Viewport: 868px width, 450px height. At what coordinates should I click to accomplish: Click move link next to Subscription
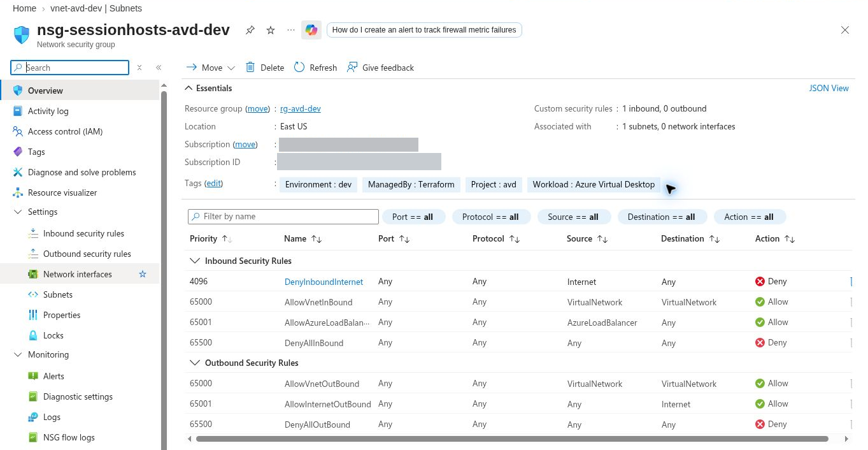[x=245, y=144]
